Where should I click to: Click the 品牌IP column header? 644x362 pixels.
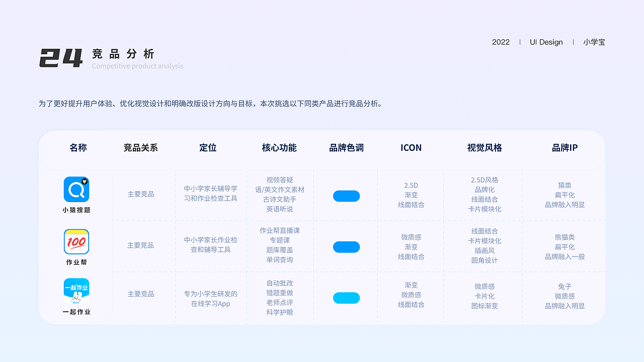coord(563,148)
